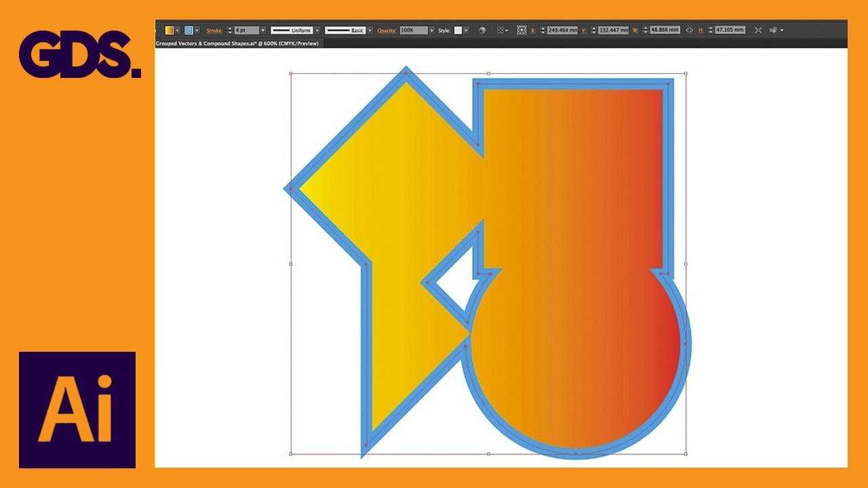Screen dimensions: 868x488
Task: Click the graphic Style swatch
Action: click(458, 30)
